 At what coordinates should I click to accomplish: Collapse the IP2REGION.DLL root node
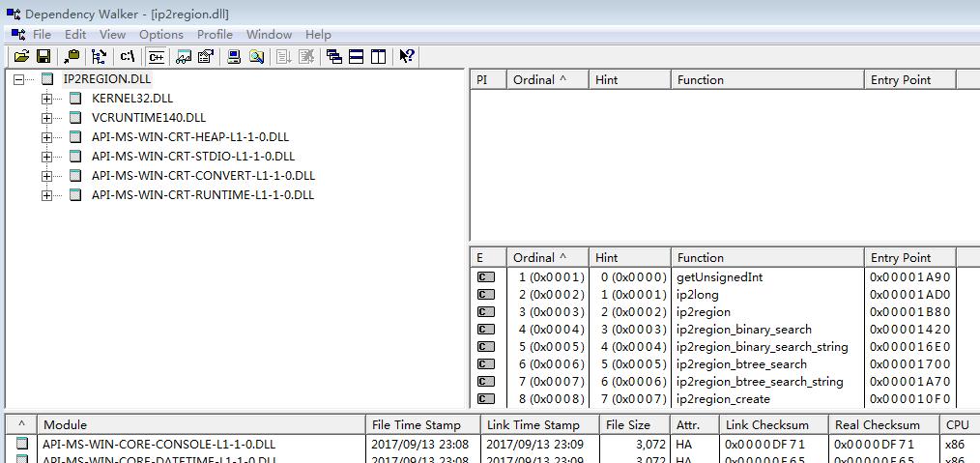(x=18, y=79)
